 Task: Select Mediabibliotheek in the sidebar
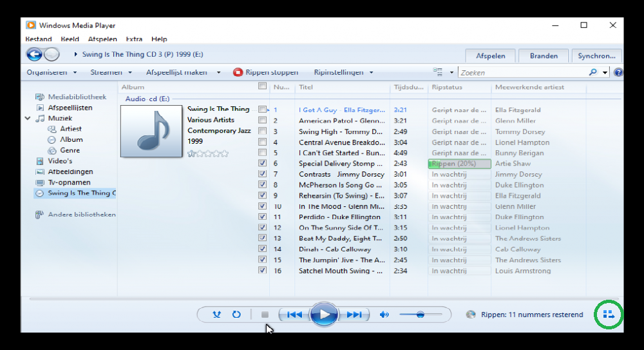click(77, 97)
